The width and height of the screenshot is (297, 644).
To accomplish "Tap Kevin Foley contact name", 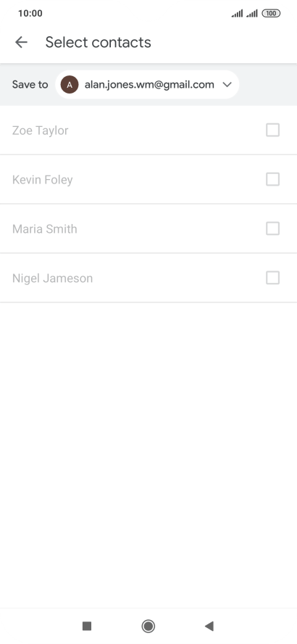I will coord(43,180).
